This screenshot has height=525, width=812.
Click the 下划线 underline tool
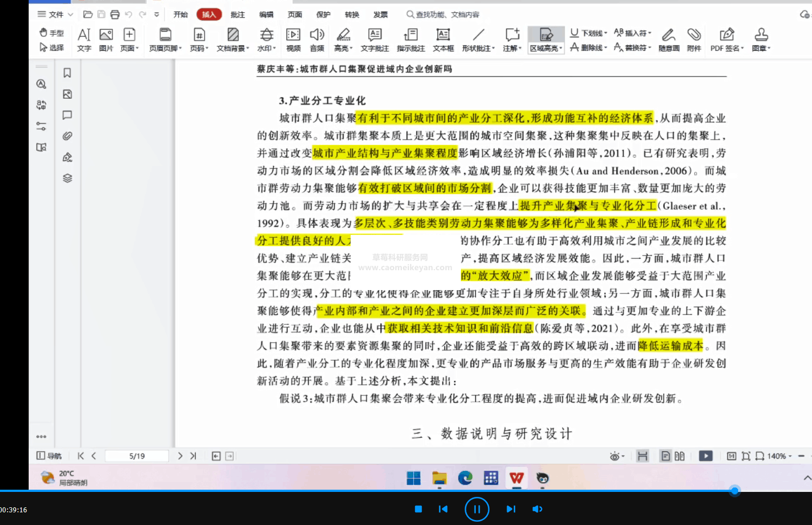click(589, 33)
